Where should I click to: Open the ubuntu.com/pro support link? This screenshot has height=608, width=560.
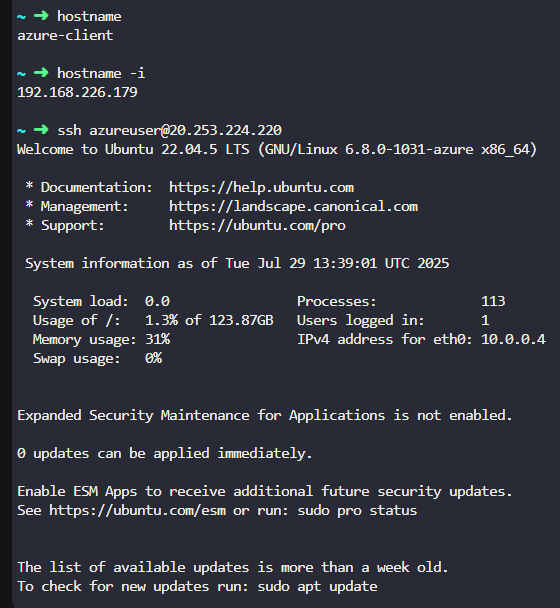tap(257, 225)
